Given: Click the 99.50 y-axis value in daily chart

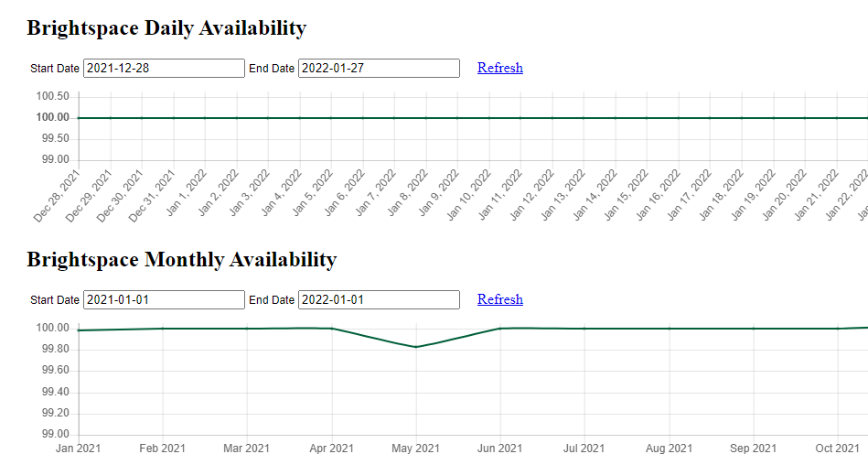Looking at the screenshot, I should coord(56,138).
